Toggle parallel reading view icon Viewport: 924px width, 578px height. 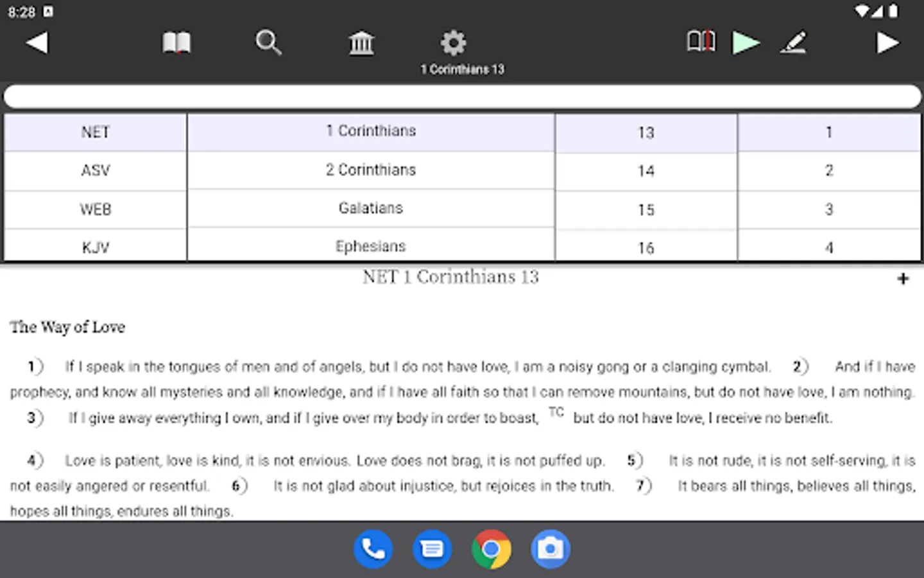[x=701, y=42]
